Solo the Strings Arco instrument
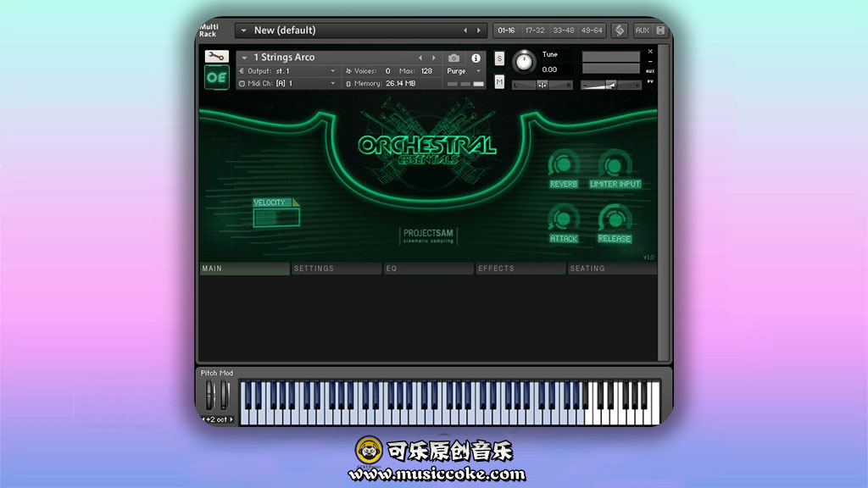868x488 pixels. [x=499, y=58]
